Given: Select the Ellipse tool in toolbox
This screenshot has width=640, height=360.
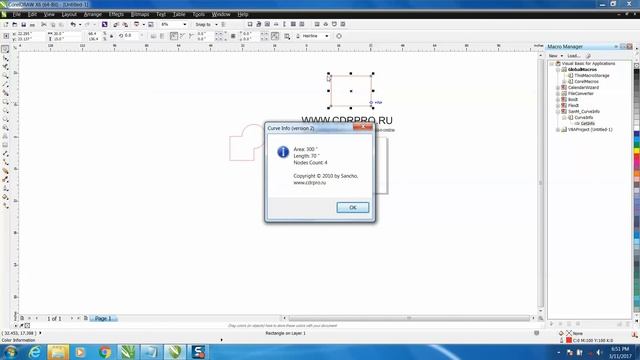Looking at the screenshot, I should coord(5,111).
